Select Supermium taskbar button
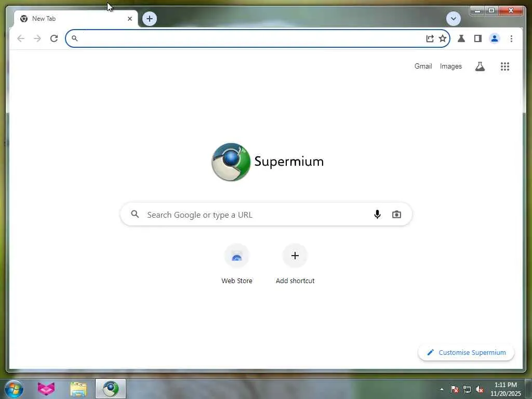The image size is (532, 399). [111, 389]
